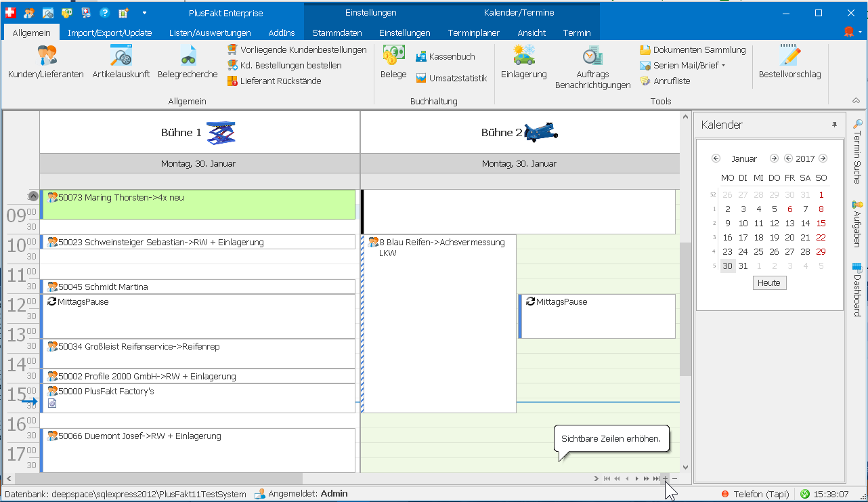Click Kd. Bestellungen bestellen
The image size is (868, 502).
pyautogui.click(x=284, y=66)
